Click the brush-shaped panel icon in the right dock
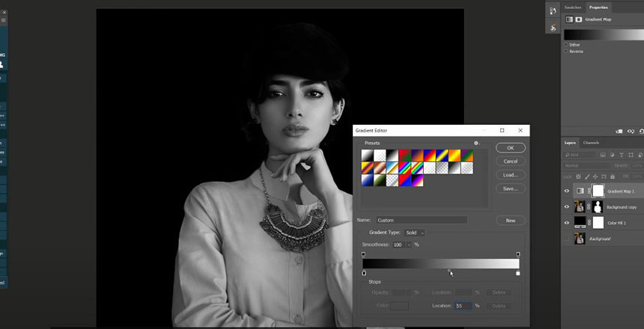This screenshot has width=644, height=329. tap(553, 28)
